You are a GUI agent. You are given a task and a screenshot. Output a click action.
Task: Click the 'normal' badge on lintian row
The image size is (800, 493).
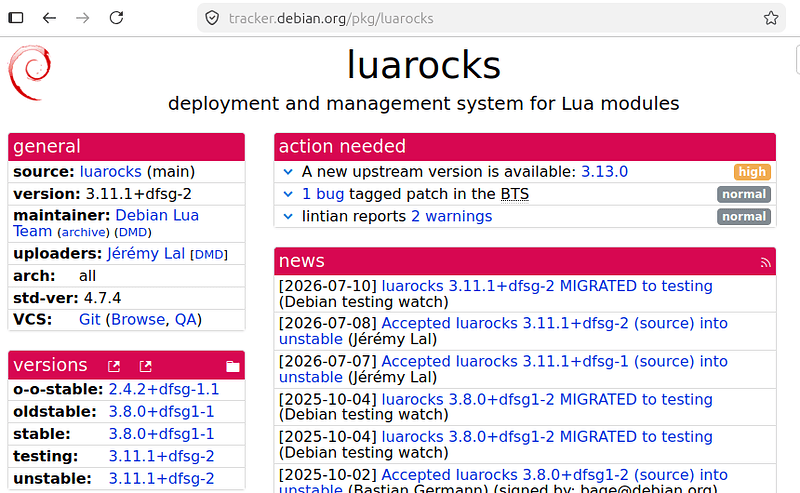pyautogui.click(x=744, y=217)
